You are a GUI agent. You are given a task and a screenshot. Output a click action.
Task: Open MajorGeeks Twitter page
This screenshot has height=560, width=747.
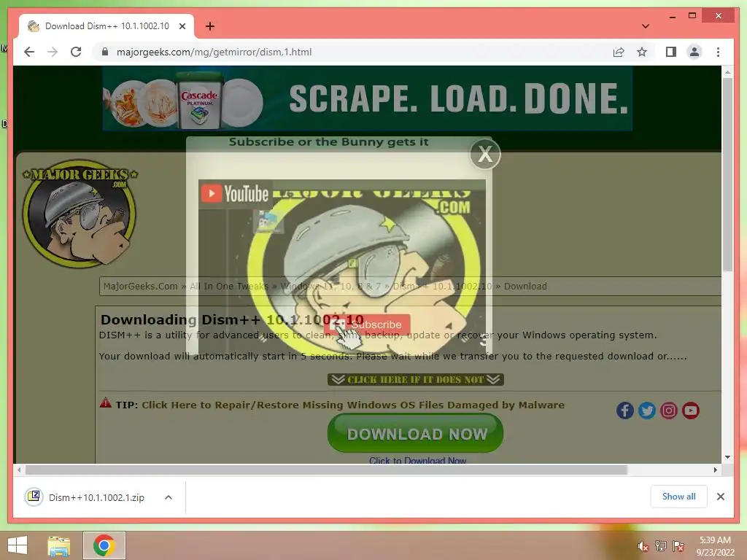646,411
